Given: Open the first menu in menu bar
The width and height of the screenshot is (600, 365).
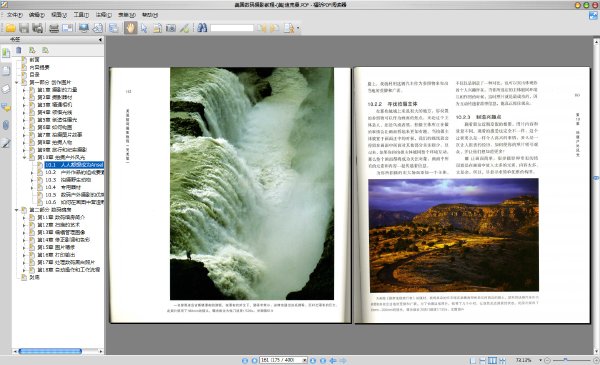Looking at the screenshot, I should click(x=15, y=15).
